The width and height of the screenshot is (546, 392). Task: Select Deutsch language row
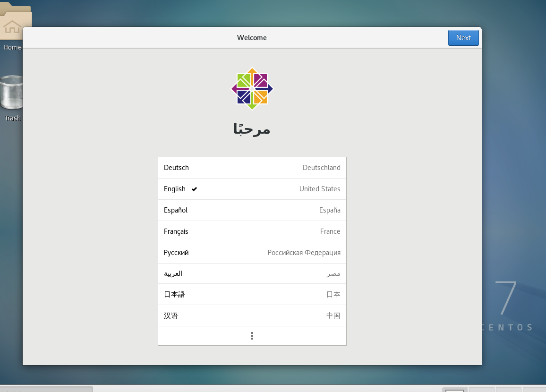(x=252, y=168)
